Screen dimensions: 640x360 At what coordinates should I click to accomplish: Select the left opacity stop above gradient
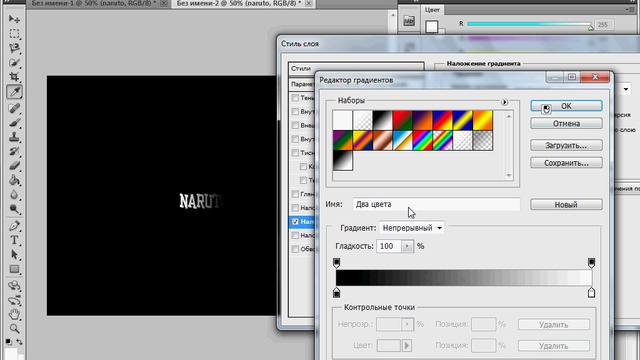pyautogui.click(x=336, y=262)
